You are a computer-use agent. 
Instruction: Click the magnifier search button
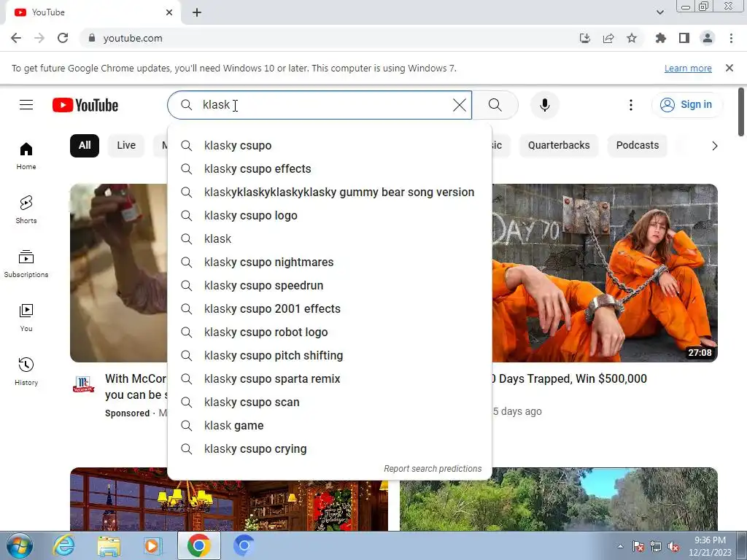coord(495,105)
